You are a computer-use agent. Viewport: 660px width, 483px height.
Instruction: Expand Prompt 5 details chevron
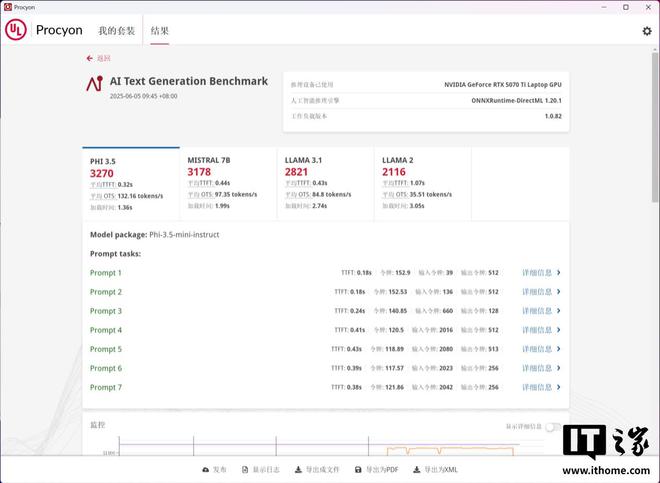(x=559, y=349)
